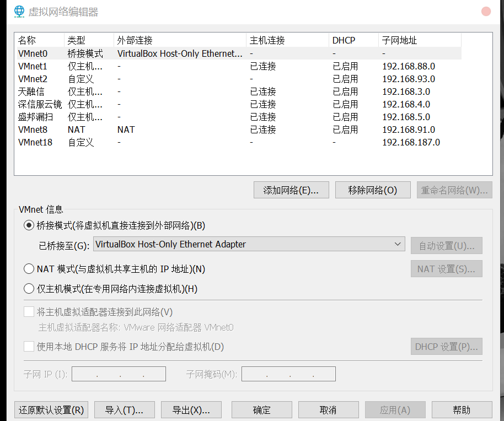Click the 主机连接 column header

[288, 40]
